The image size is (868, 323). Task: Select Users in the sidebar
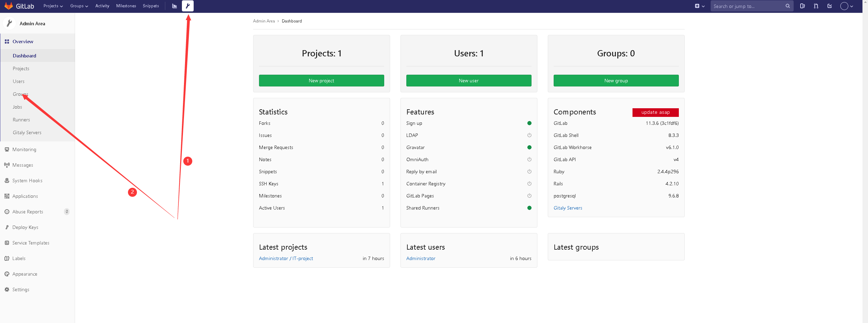pyautogui.click(x=38, y=81)
